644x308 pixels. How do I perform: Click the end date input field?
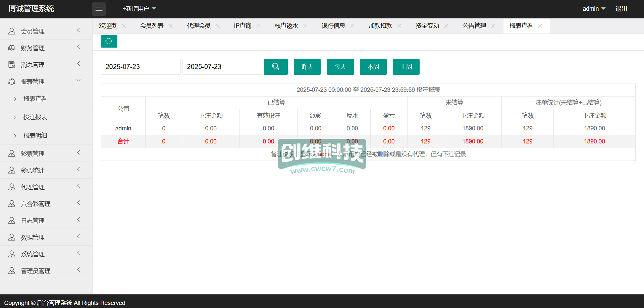(x=222, y=67)
